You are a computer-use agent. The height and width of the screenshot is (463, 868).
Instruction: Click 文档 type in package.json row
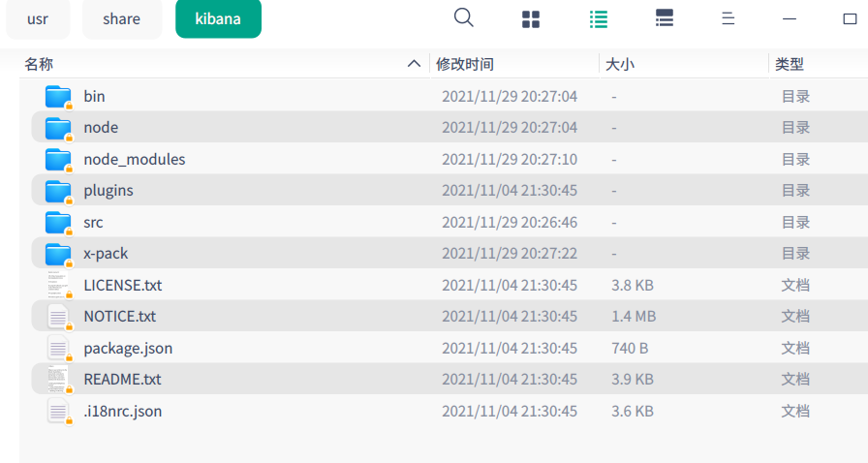point(795,349)
